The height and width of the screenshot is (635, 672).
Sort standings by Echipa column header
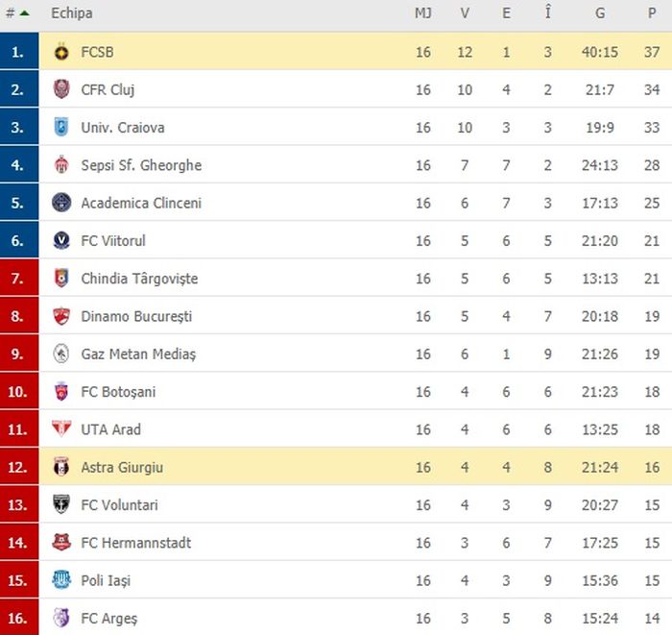[x=72, y=13]
